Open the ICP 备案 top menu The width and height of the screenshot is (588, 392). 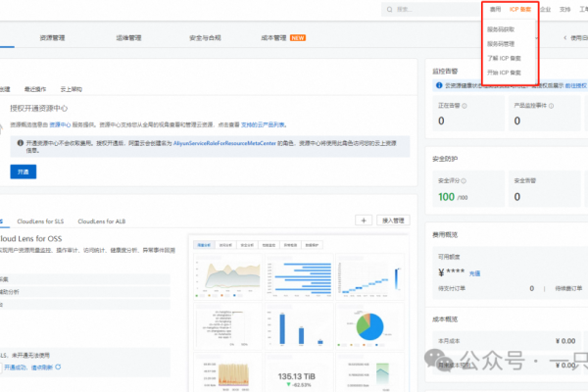click(520, 10)
